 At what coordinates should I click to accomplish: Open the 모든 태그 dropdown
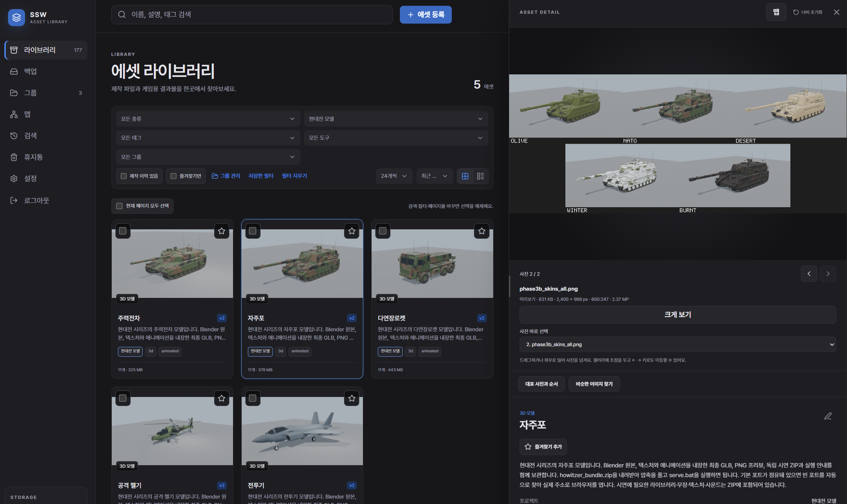(208, 138)
